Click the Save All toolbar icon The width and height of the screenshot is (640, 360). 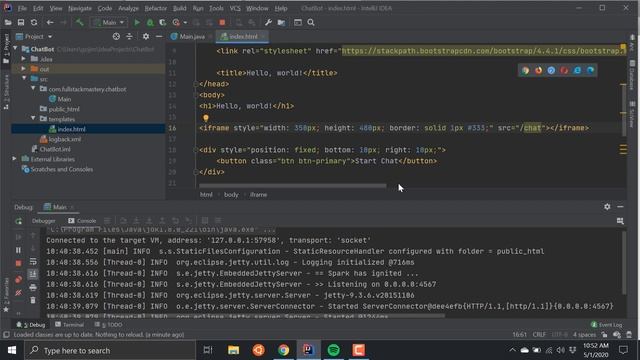pyautogui.click(x=21, y=22)
